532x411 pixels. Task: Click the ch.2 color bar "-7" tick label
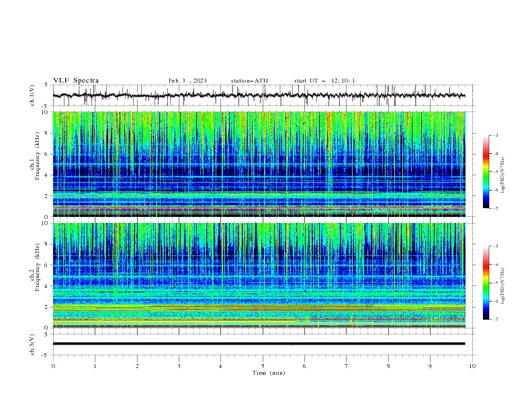496,320
